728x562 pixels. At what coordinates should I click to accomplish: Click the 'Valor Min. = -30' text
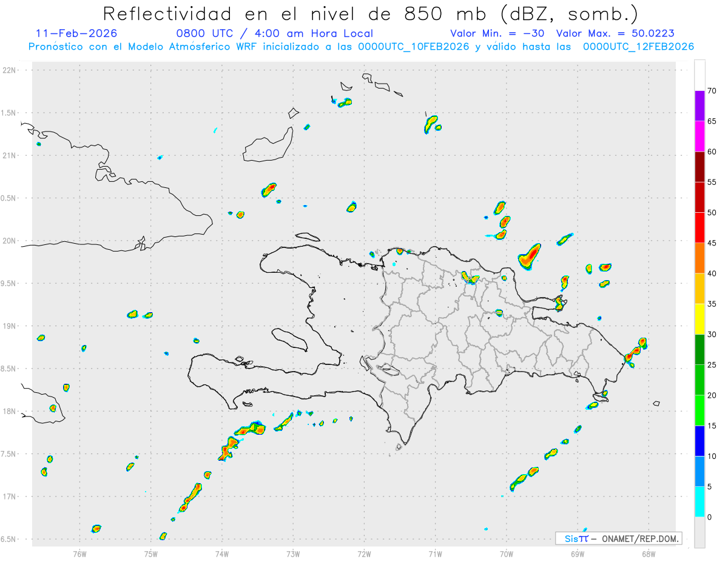[x=499, y=33]
